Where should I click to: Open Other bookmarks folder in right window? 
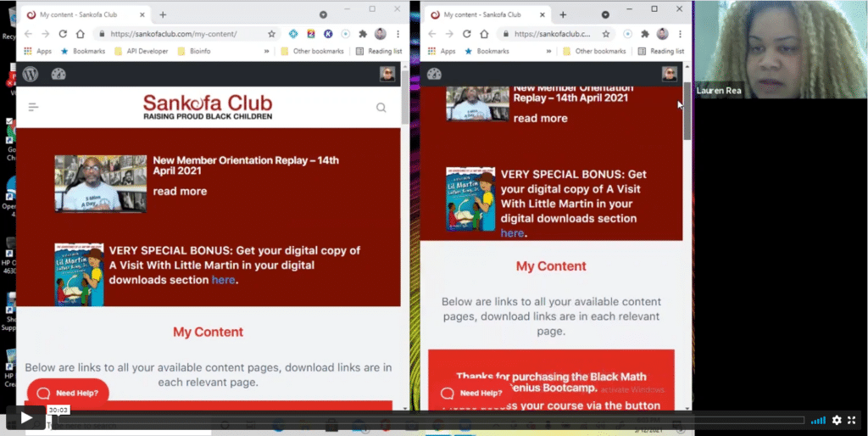click(594, 51)
